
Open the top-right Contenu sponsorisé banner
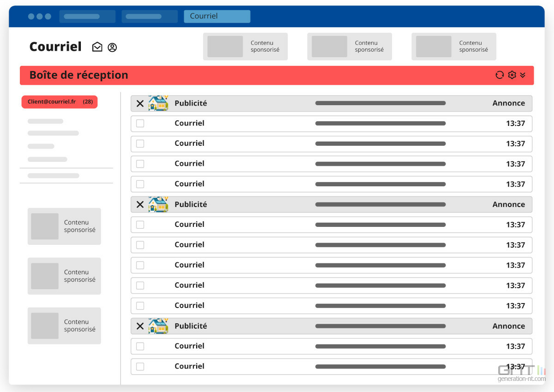coord(454,47)
